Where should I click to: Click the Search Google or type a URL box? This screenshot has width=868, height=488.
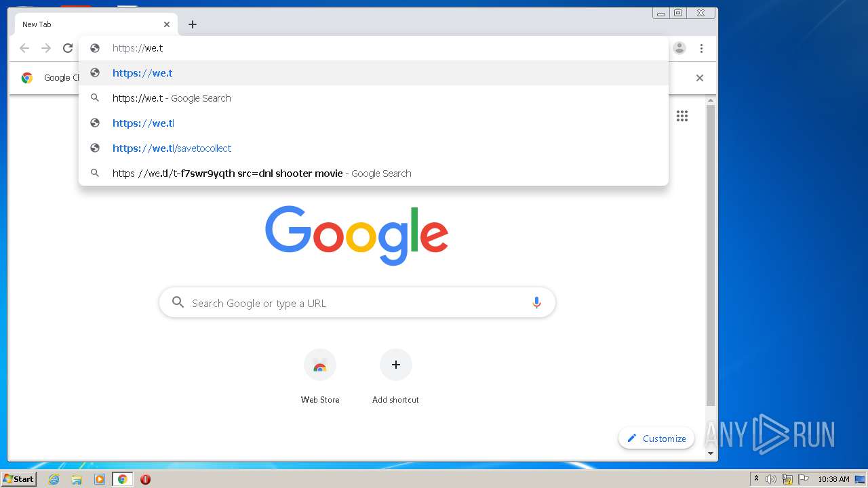click(x=357, y=303)
